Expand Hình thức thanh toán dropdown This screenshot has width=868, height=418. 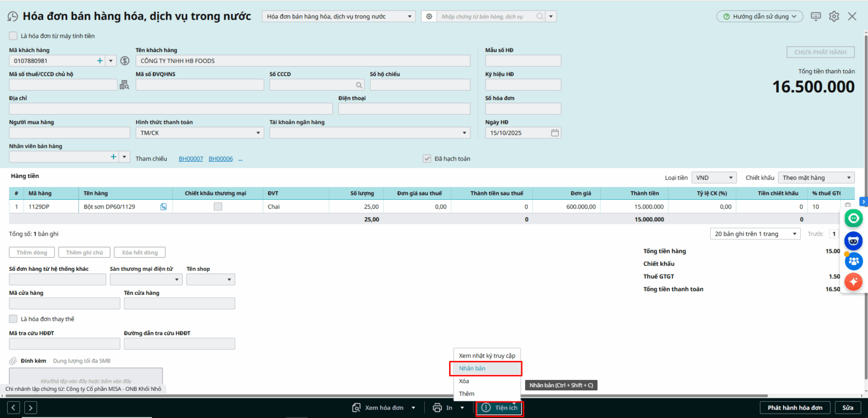(258, 133)
